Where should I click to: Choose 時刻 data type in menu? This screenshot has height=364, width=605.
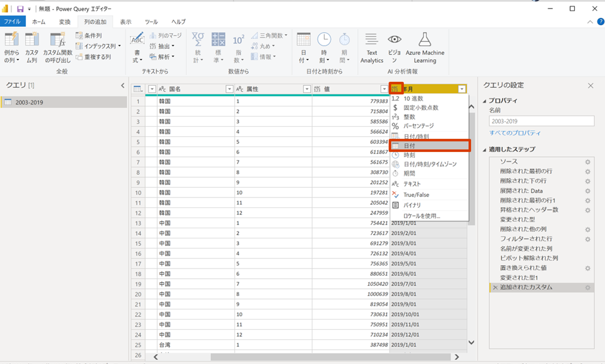pyautogui.click(x=429, y=155)
